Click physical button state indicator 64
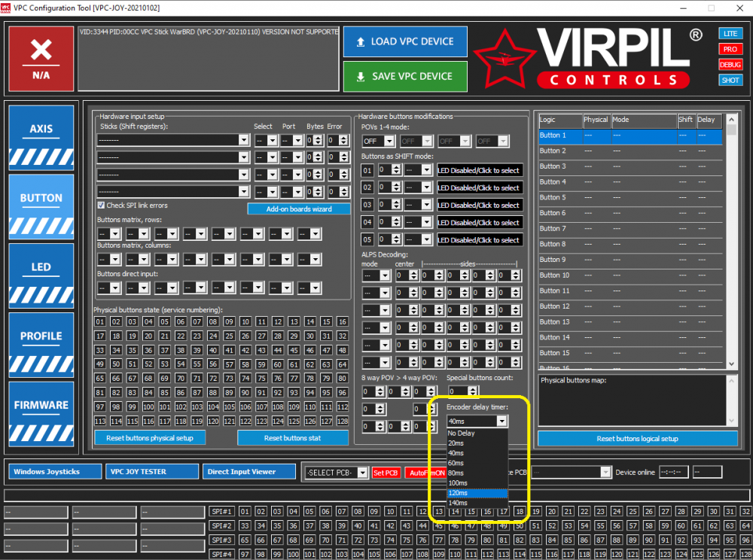Image resolution: width=753 pixels, height=560 pixels. [343, 364]
